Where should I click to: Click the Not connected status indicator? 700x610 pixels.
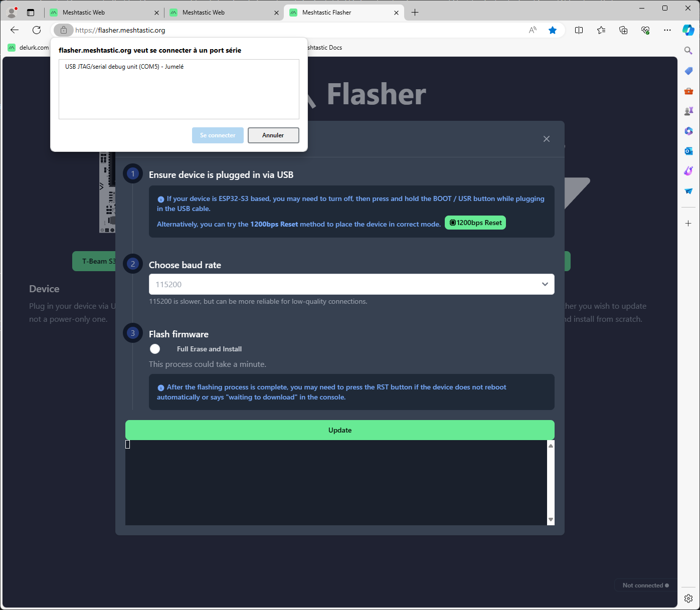[x=645, y=585]
